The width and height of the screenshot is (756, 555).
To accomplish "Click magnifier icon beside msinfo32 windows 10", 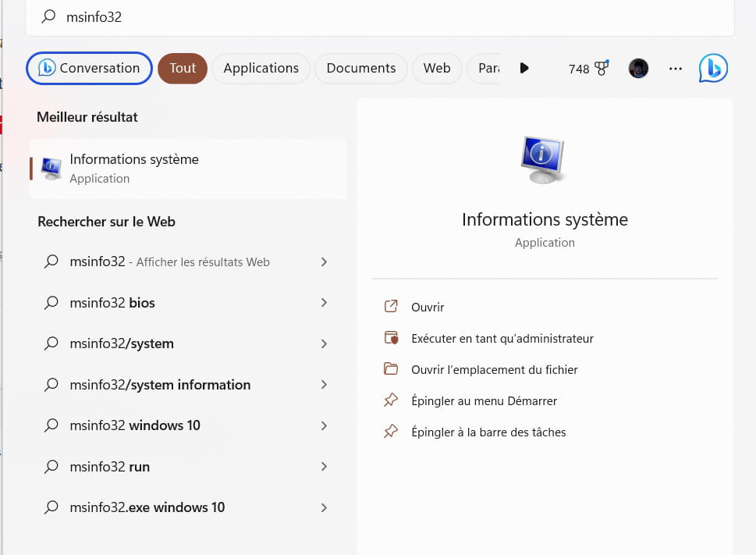I will coord(51,425).
